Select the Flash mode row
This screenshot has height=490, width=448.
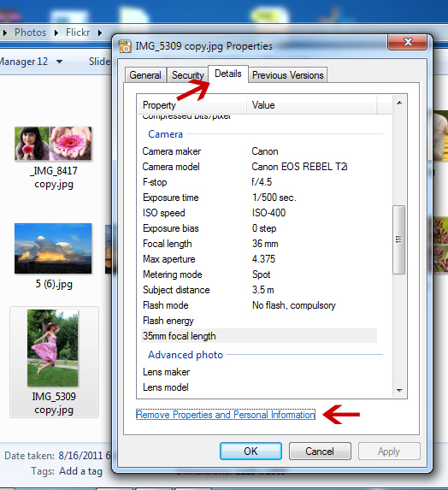click(259, 305)
